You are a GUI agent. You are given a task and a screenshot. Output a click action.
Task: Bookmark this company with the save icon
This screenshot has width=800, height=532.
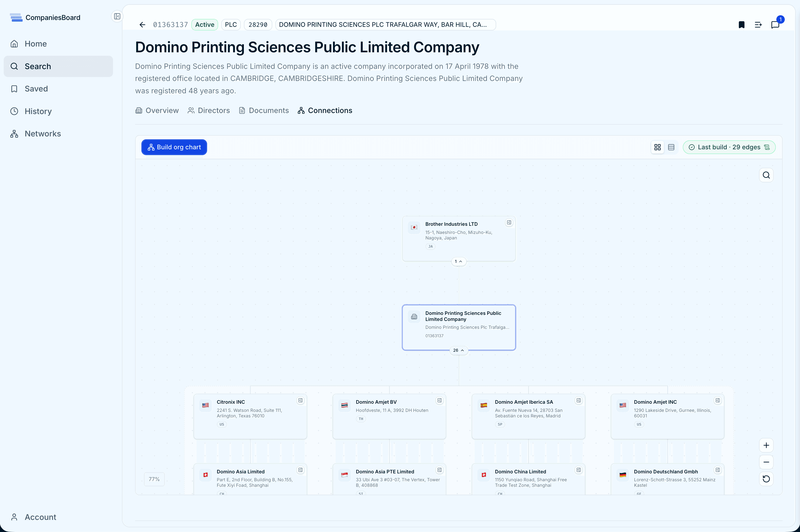click(x=742, y=25)
